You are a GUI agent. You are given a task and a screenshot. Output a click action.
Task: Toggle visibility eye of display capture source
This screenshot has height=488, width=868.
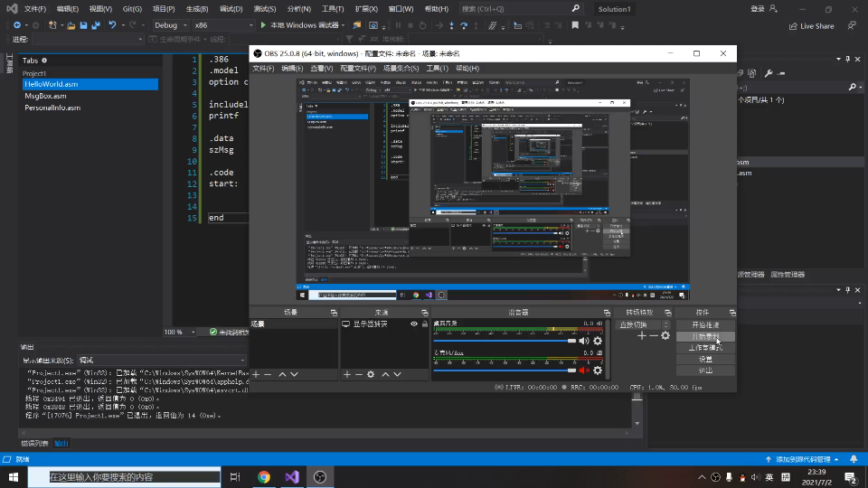[414, 324]
